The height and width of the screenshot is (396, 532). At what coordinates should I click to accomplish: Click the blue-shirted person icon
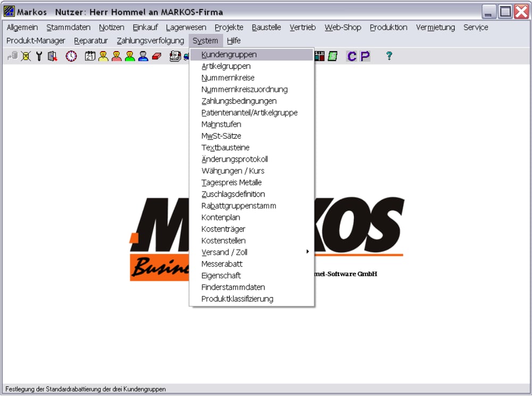[143, 56]
